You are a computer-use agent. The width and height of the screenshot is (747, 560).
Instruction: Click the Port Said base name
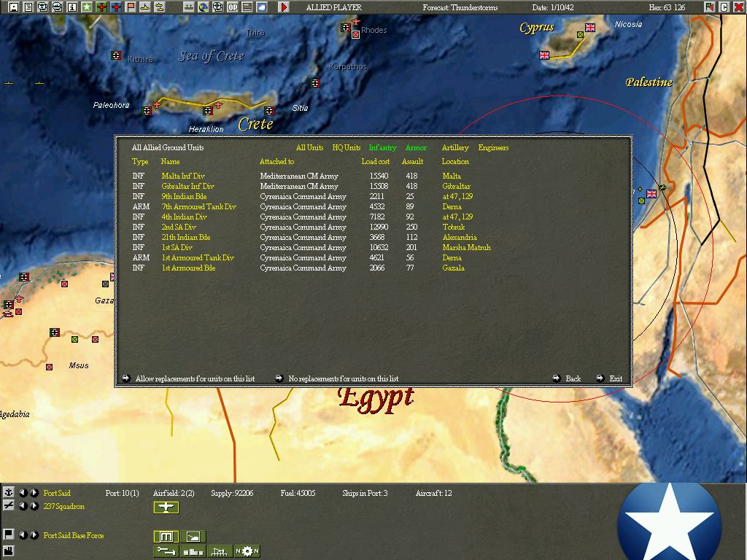57,493
